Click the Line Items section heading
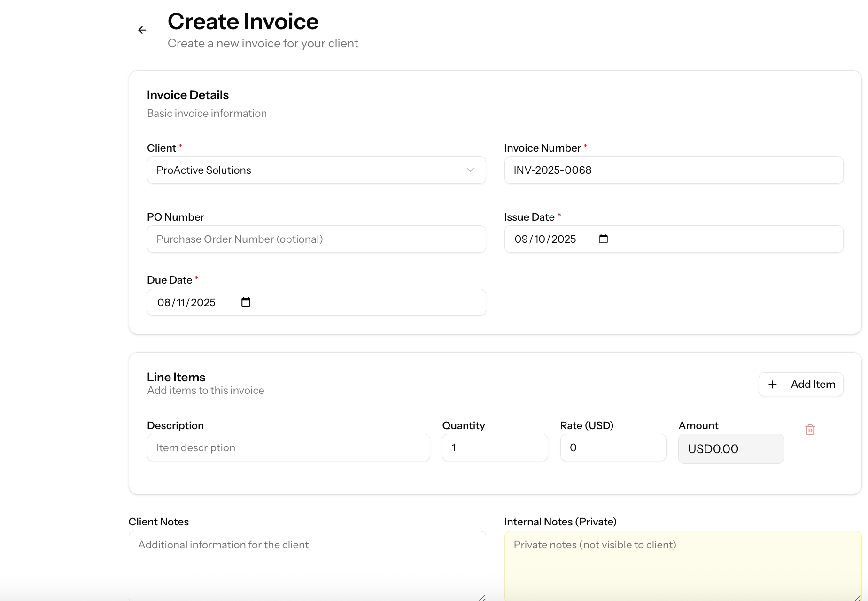Image resolution: width=868 pixels, height=601 pixels. (176, 377)
